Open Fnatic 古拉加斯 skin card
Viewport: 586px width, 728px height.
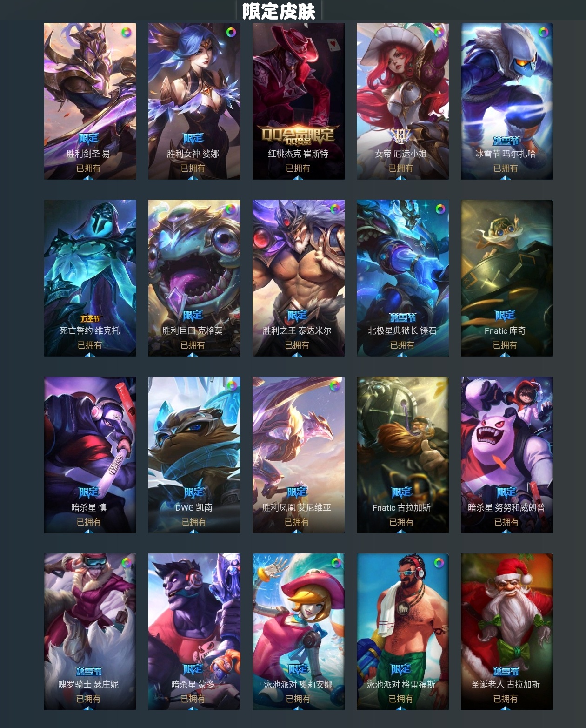tap(403, 455)
